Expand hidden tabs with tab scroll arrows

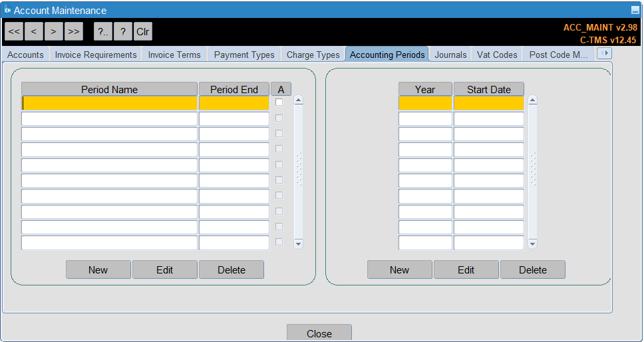[605, 53]
